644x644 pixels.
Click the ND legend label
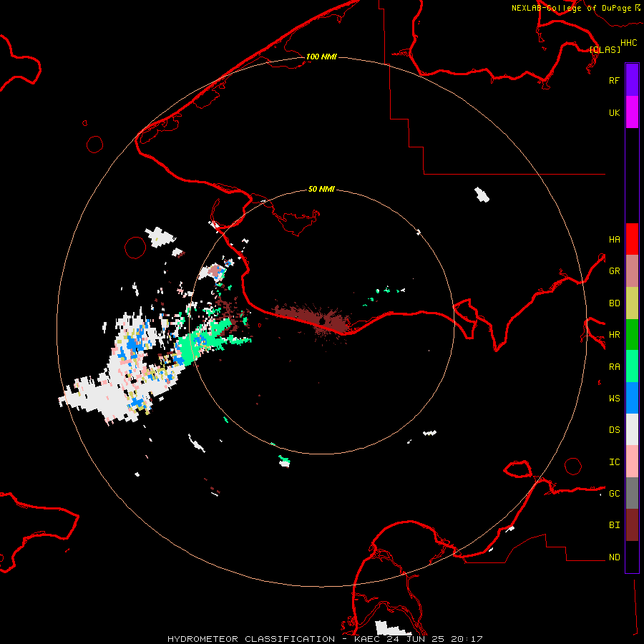(x=614, y=557)
